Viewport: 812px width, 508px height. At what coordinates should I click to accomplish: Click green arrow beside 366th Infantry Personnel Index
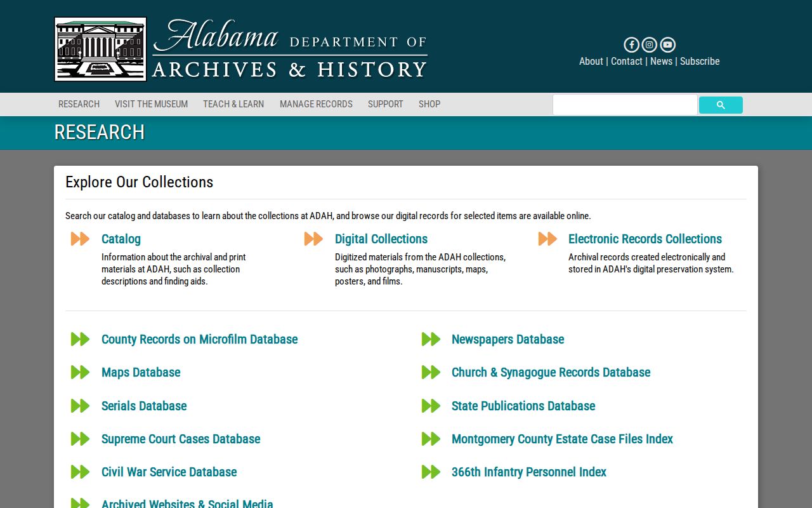tap(431, 472)
